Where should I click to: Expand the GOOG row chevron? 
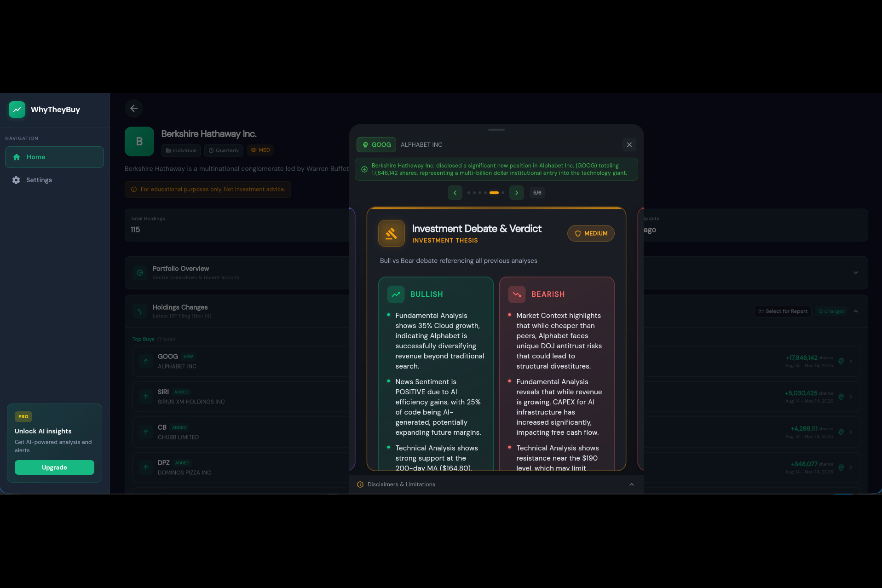(x=851, y=361)
